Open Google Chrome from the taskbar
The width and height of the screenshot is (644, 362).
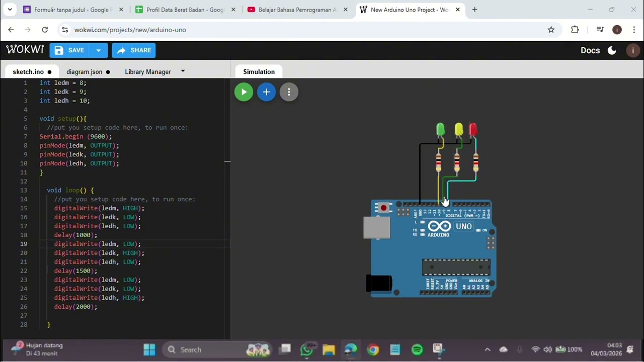(x=373, y=349)
